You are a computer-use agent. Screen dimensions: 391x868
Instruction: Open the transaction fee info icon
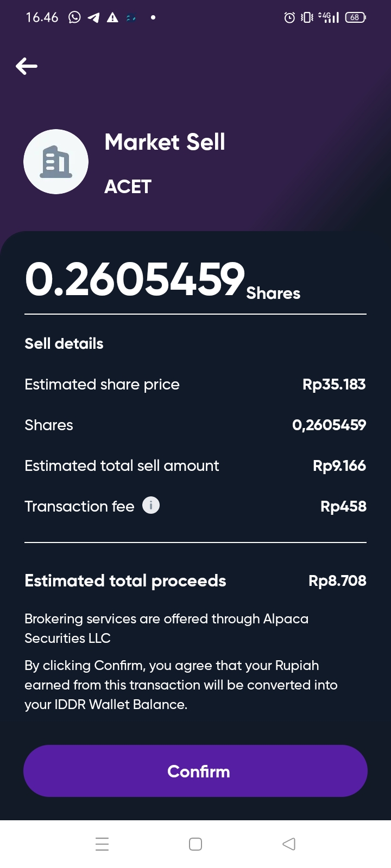pyautogui.click(x=151, y=505)
